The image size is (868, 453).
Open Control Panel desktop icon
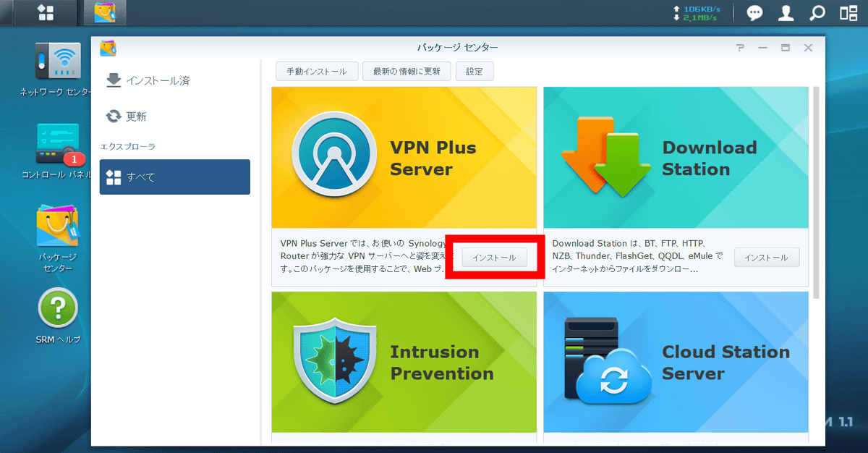57,152
